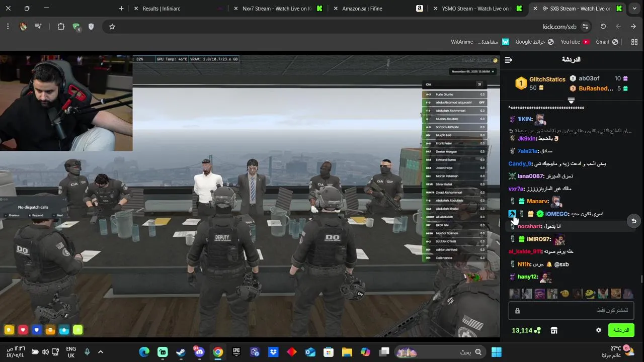Open Epic Games Launcher from taskbar
644x362 pixels.
click(236, 352)
